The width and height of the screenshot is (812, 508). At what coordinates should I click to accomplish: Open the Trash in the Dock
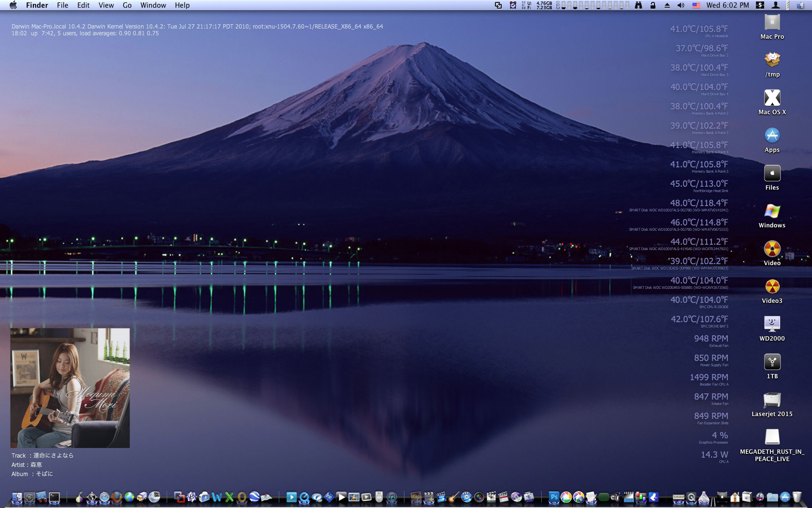pyautogui.click(x=797, y=497)
